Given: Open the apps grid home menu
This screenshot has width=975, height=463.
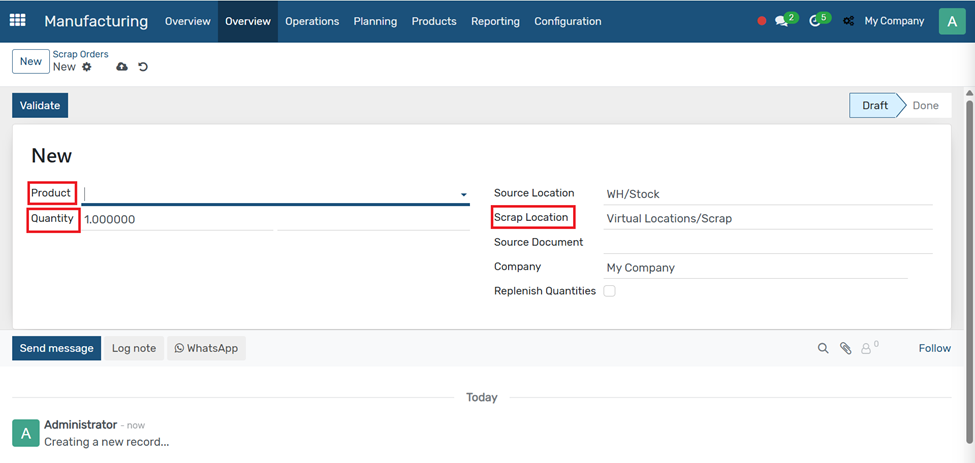Looking at the screenshot, I should pyautogui.click(x=17, y=20).
